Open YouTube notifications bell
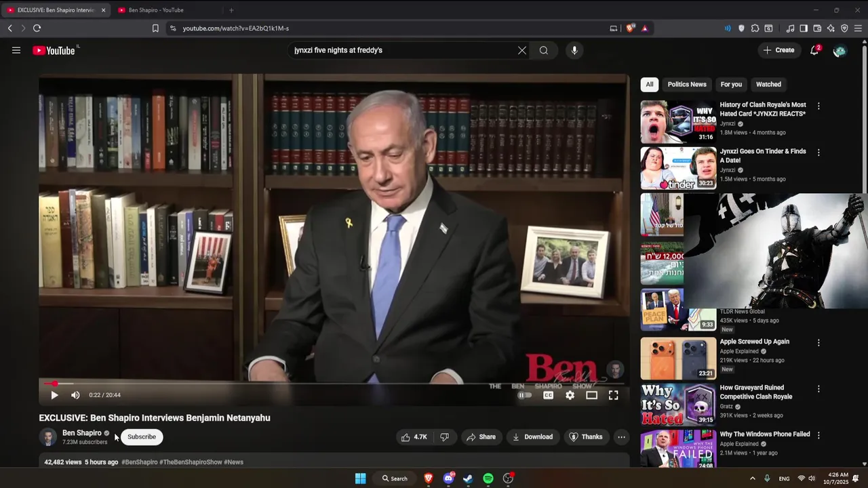 pyautogui.click(x=814, y=50)
